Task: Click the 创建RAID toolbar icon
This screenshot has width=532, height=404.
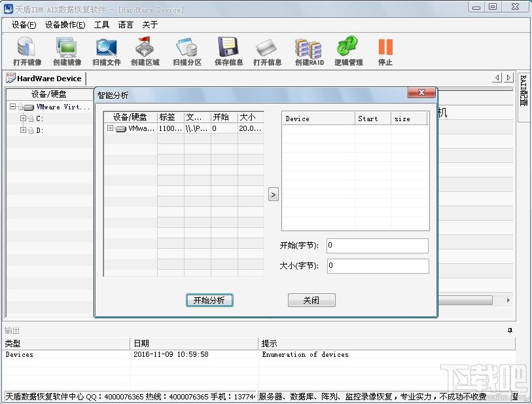Action: [309, 51]
